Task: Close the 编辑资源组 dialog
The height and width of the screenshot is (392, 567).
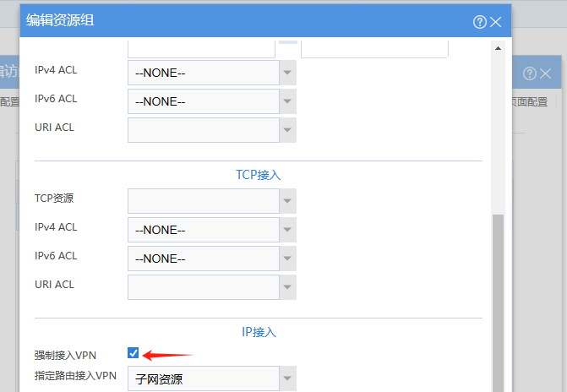Action: 495,22
